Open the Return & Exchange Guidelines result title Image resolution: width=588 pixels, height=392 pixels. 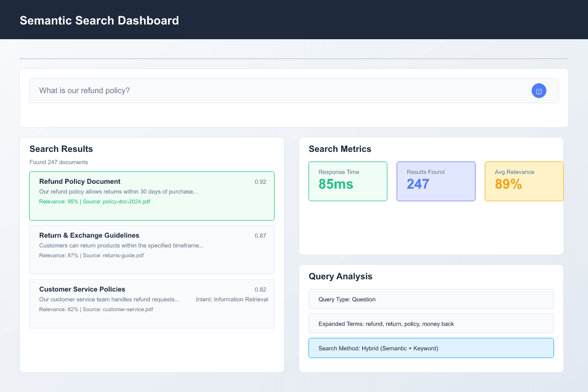(89, 235)
